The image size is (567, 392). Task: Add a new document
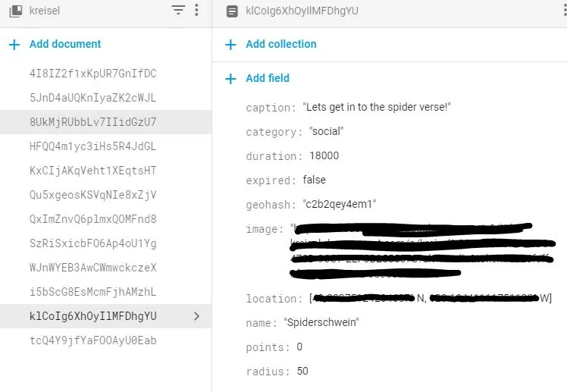tap(64, 44)
